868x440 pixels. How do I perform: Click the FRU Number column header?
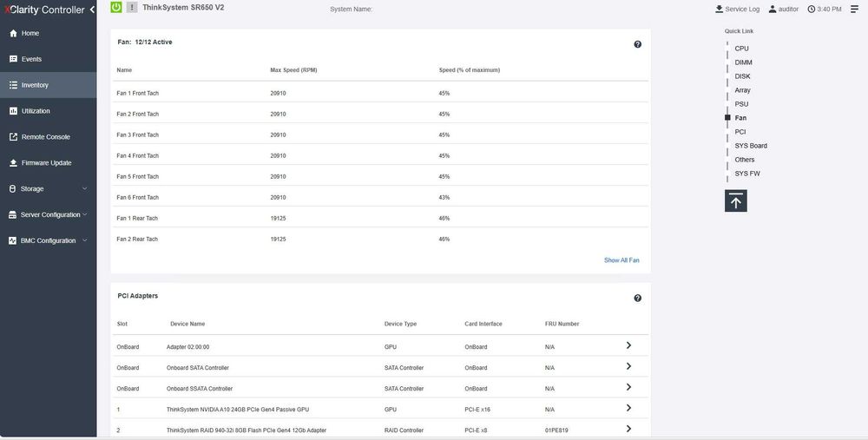point(562,324)
